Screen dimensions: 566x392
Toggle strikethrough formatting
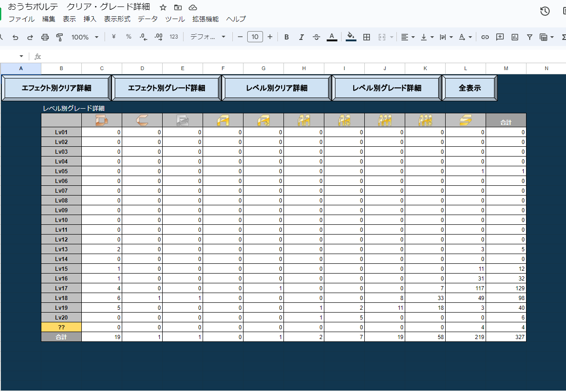(316, 37)
